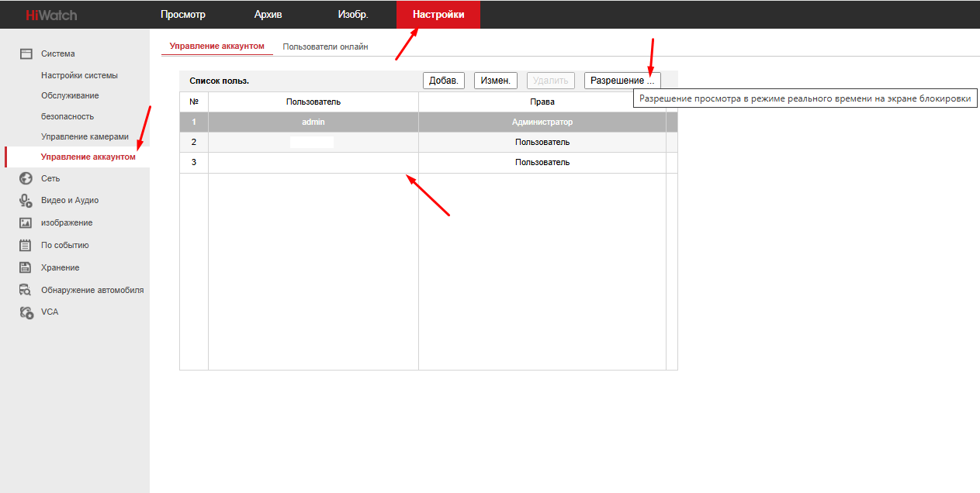Select the Хранение floppy disk icon
The width and height of the screenshot is (980, 493).
click(26, 267)
